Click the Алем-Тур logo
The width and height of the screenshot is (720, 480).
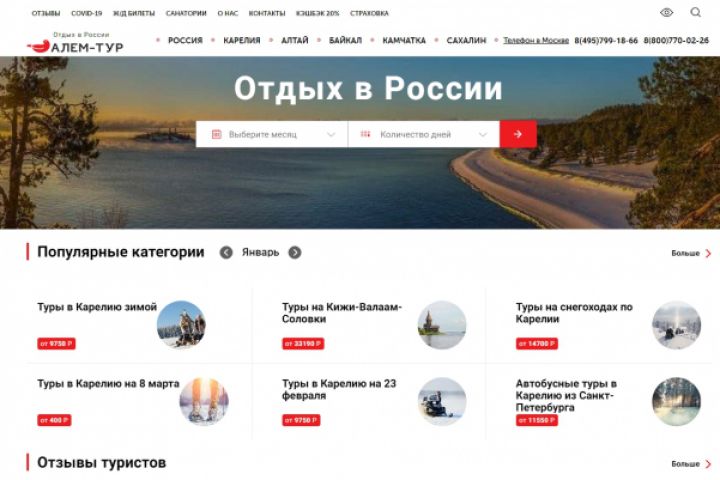pos(75,42)
